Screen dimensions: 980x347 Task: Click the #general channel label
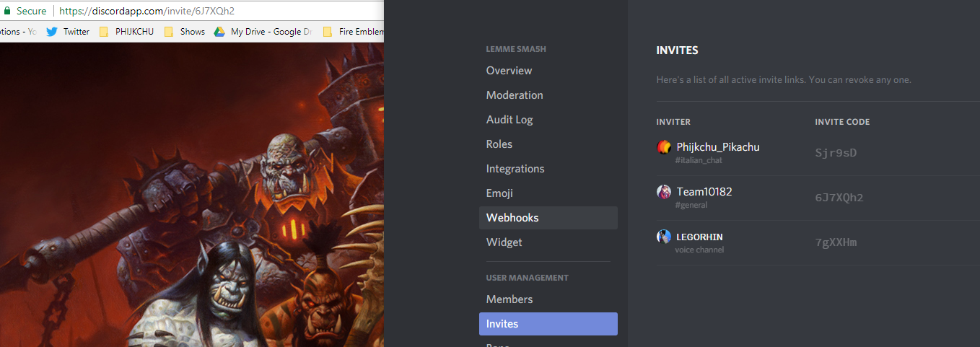pyautogui.click(x=691, y=205)
